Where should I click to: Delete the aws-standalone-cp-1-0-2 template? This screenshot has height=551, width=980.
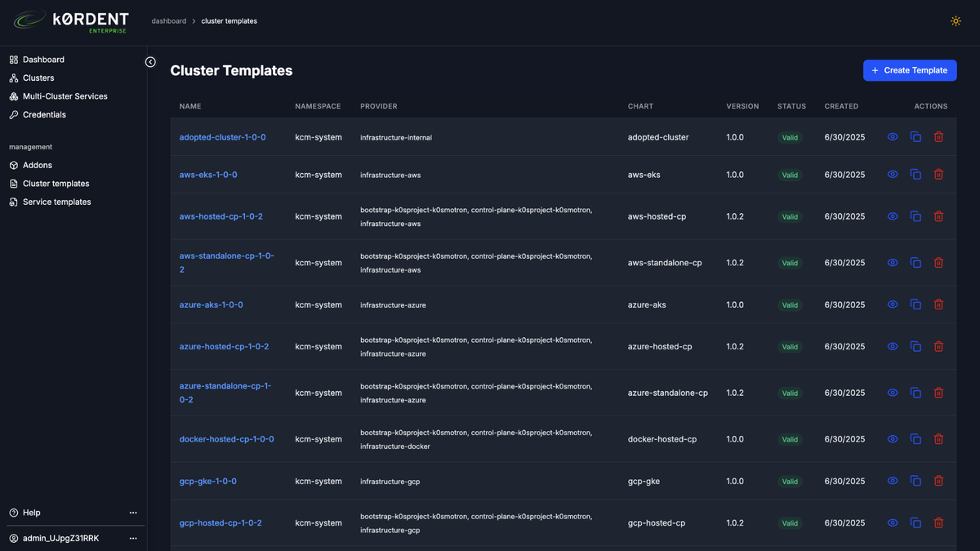point(938,263)
